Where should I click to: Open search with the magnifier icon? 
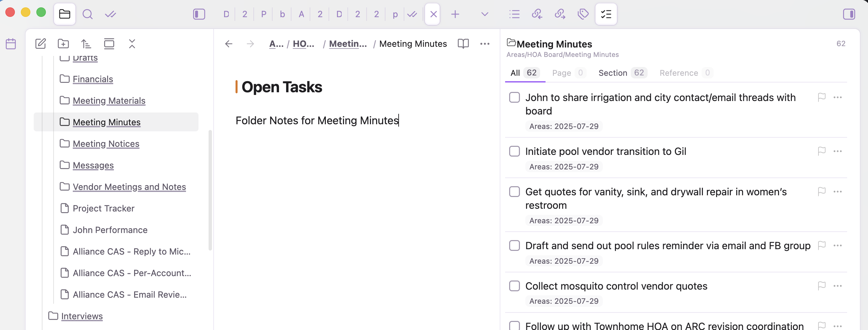(x=88, y=14)
